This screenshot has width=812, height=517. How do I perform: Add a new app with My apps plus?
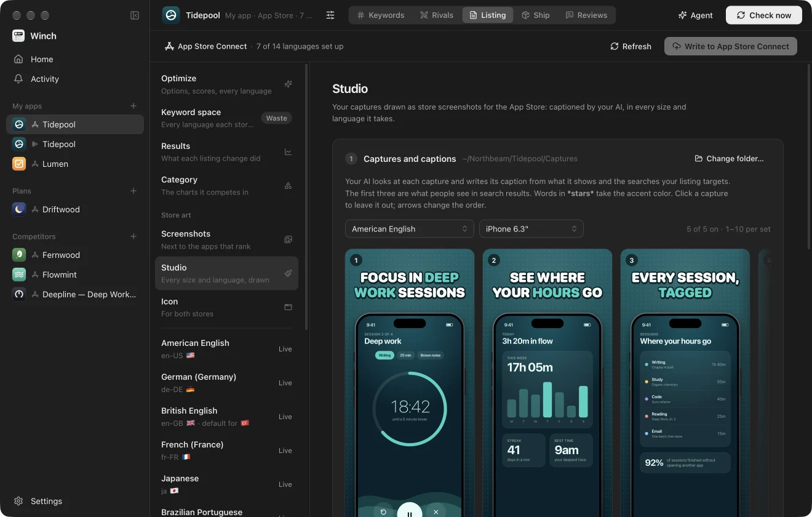click(x=133, y=106)
